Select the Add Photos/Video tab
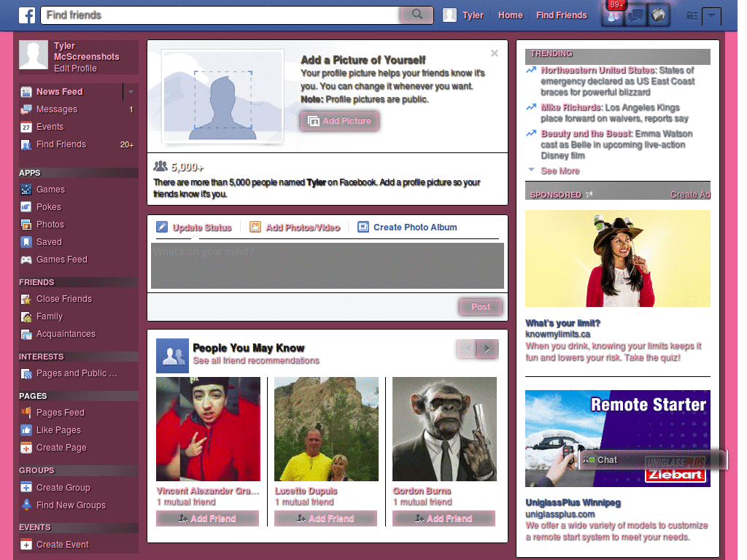 295,227
